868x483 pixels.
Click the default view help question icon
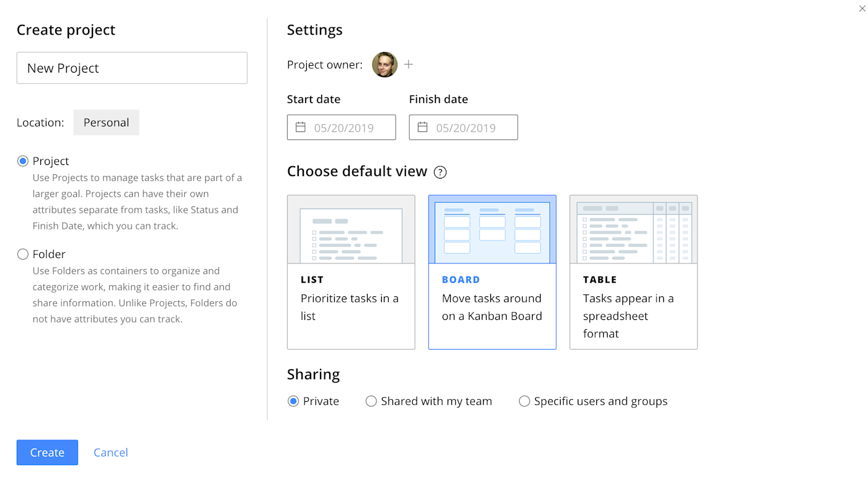coord(440,172)
